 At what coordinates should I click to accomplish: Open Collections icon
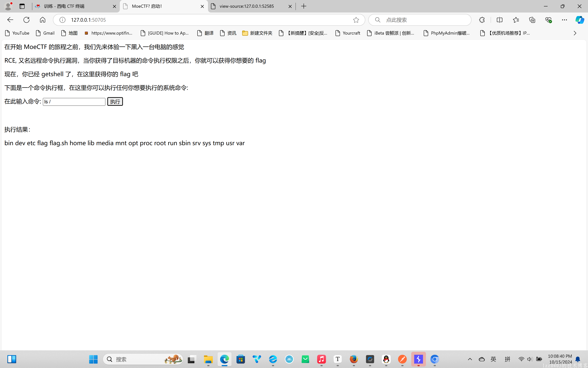pos(532,20)
